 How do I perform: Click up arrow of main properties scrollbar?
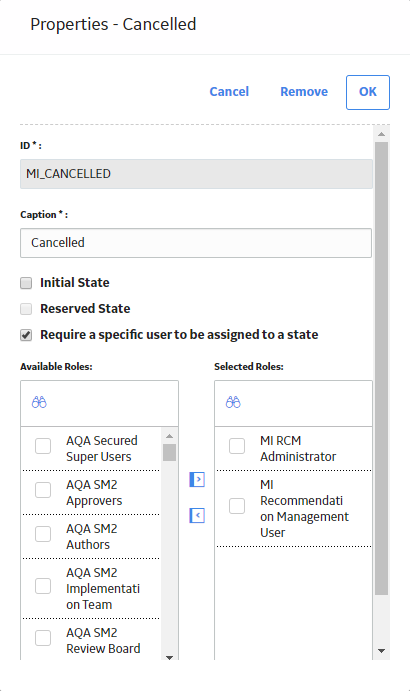tap(381, 134)
